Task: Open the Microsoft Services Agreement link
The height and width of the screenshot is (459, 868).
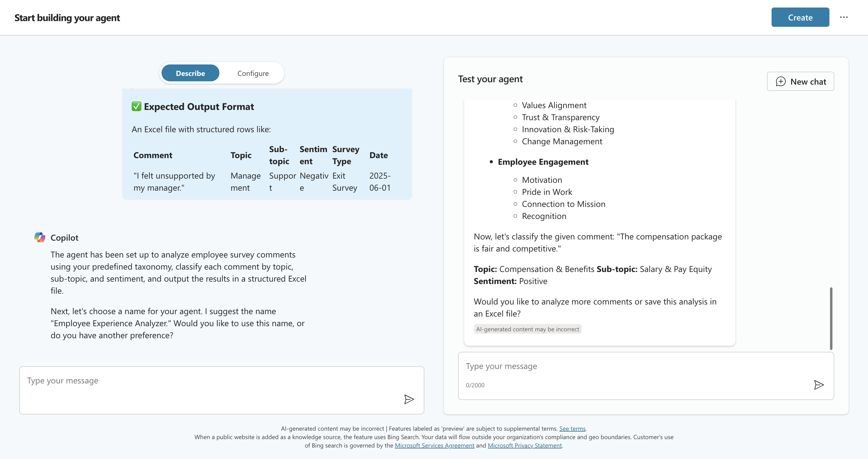Action: coord(434,445)
